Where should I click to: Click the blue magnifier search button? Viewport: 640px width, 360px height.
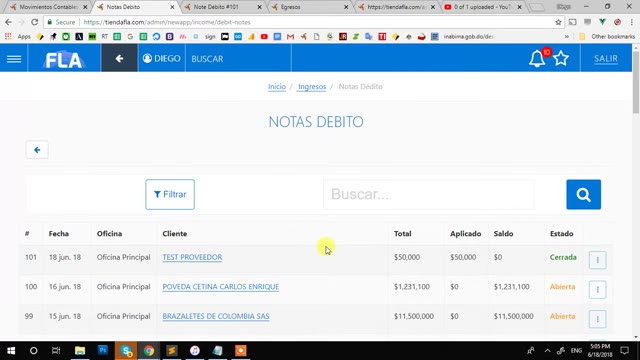pos(583,194)
